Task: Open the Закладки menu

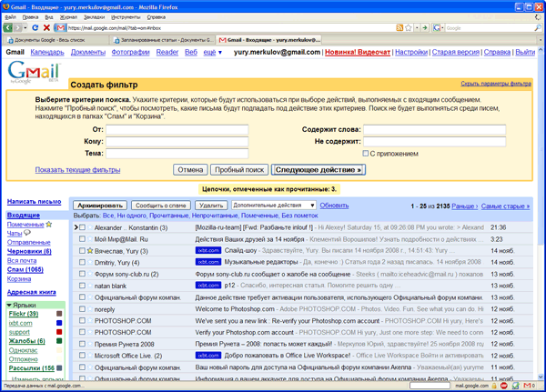Action: [x=94, y=17]
